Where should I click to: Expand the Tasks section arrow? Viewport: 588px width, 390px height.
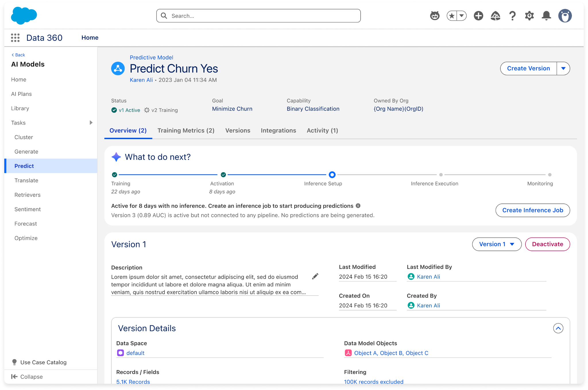coord(91,123)
